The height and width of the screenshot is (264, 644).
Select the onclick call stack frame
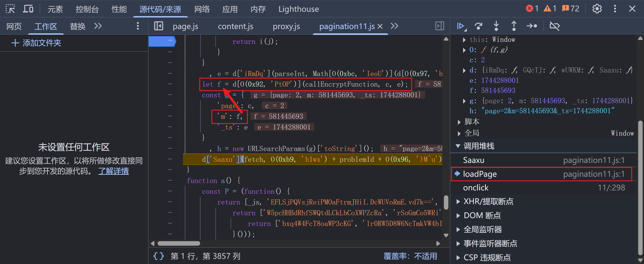coord(475,188)
